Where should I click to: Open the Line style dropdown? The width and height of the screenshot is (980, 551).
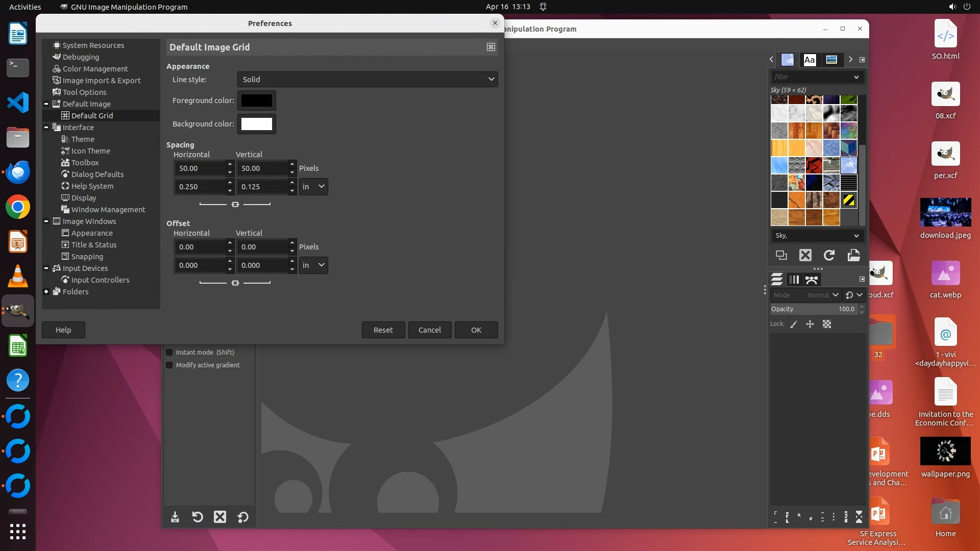pyautogui.click(x=367, y=79)
